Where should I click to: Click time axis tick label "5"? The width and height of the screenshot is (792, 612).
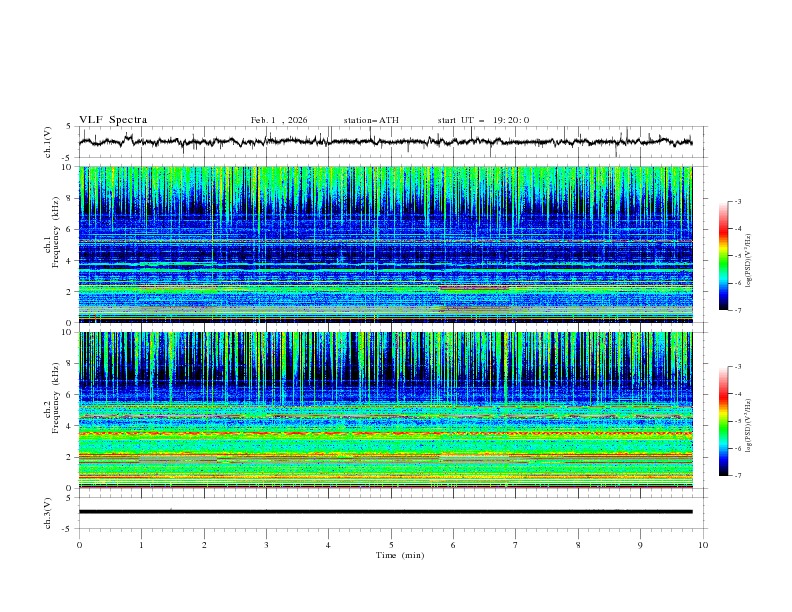(x=391, y=545)
